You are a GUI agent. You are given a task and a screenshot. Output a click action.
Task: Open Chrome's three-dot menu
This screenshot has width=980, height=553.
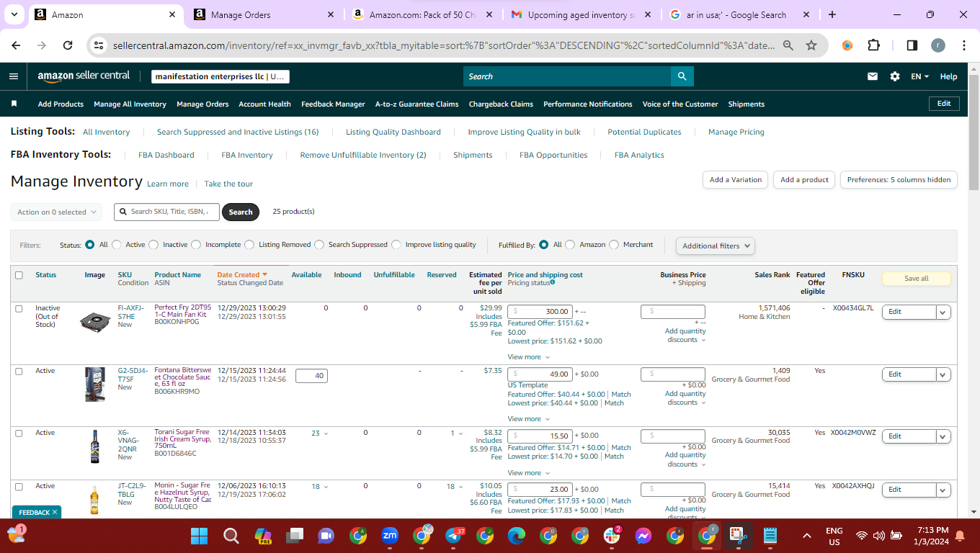click(x=964, y=45)
